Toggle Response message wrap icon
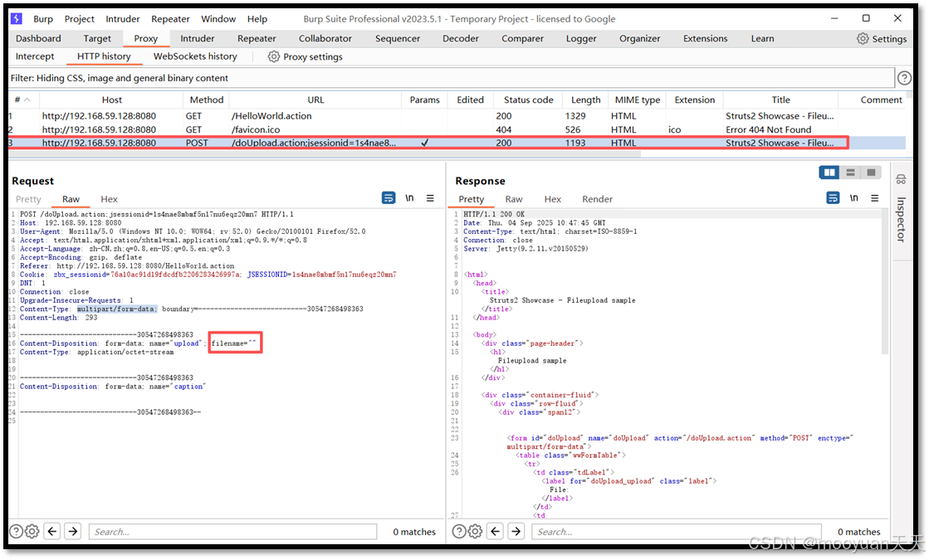This screenshot has width=929, height=560. coord(833,198)
